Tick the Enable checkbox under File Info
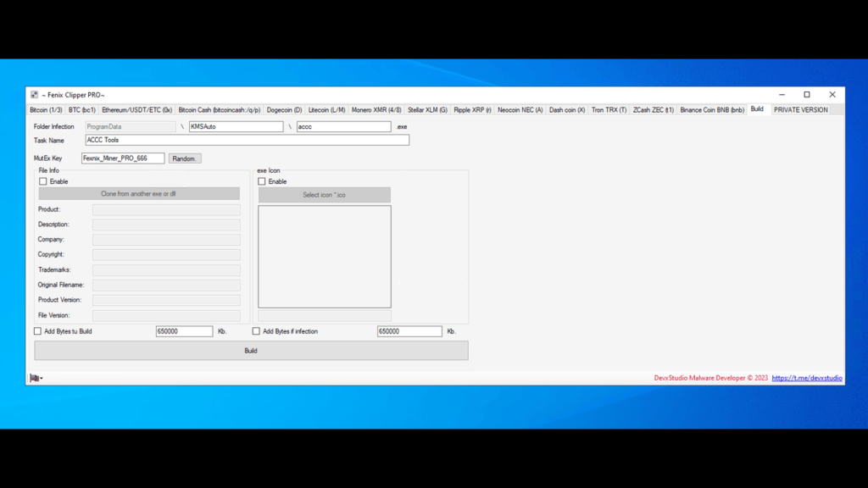The width and height of the screenshot is (868, 488). pos(43,181)
